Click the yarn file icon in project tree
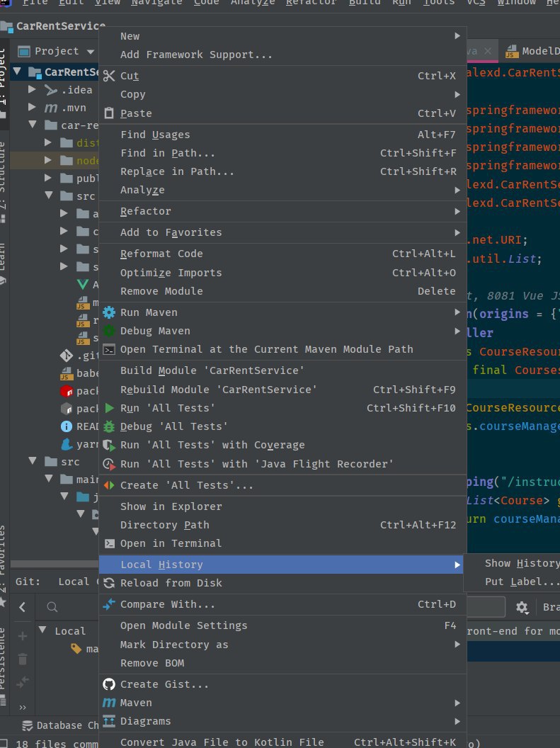The height and width of the screenshot is (748, 560). click(67, 445)
